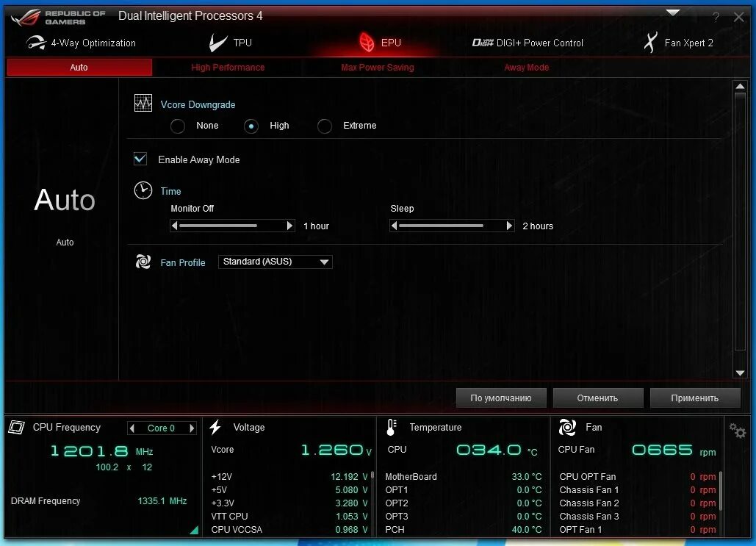Select the Max Power Saving tab

(x=378, y=68)
